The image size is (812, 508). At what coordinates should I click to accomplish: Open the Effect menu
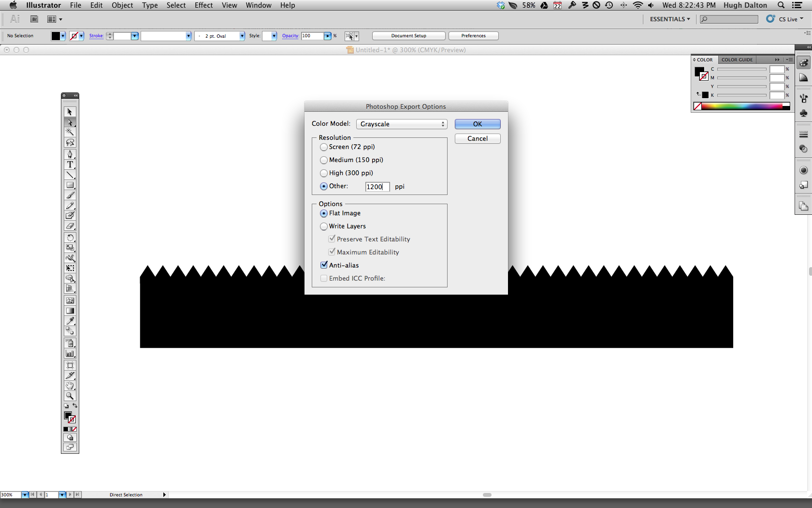coord(203,5)
